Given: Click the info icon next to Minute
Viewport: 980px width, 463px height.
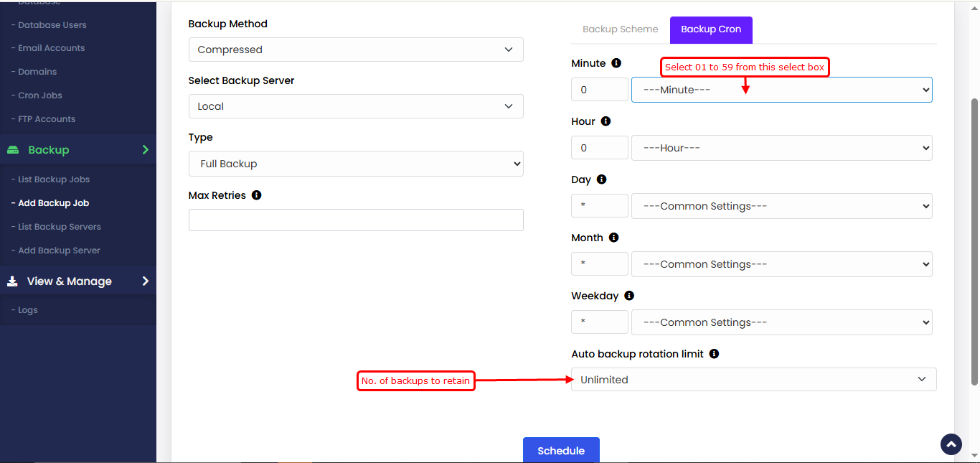Looking at the screenshot, I should click(616, 63).
